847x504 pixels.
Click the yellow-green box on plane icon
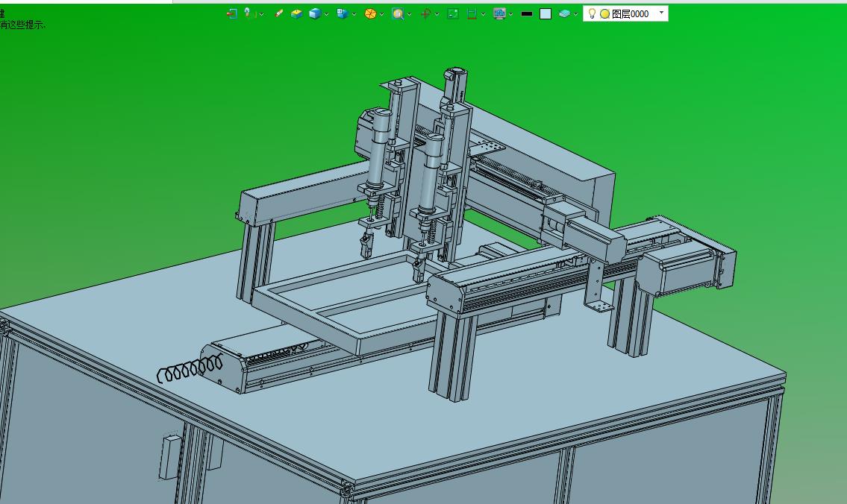296,13
